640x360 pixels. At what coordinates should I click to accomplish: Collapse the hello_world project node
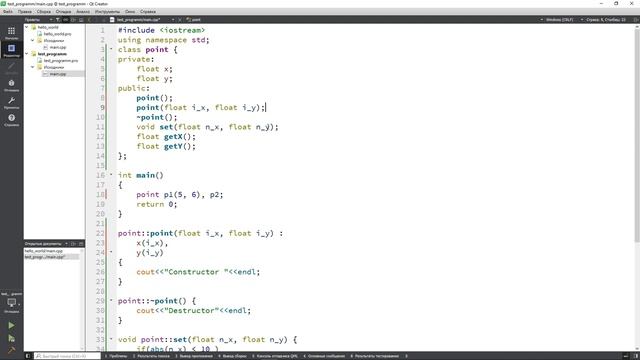click(x=27, y=27)
